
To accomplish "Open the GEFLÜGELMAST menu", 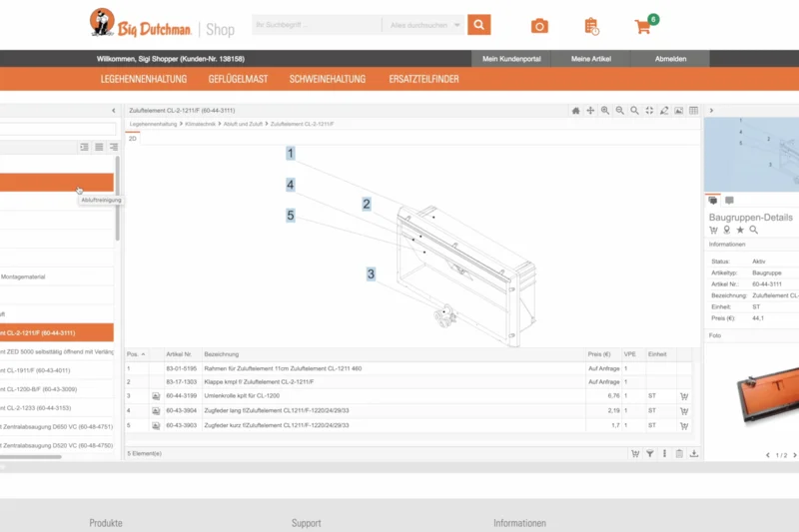I will point(238,79).
